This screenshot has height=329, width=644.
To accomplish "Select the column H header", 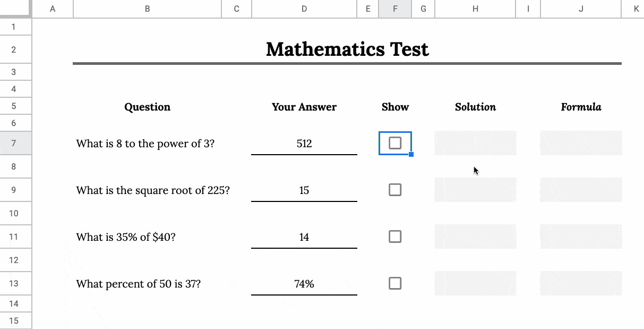I will coord(475,9).
